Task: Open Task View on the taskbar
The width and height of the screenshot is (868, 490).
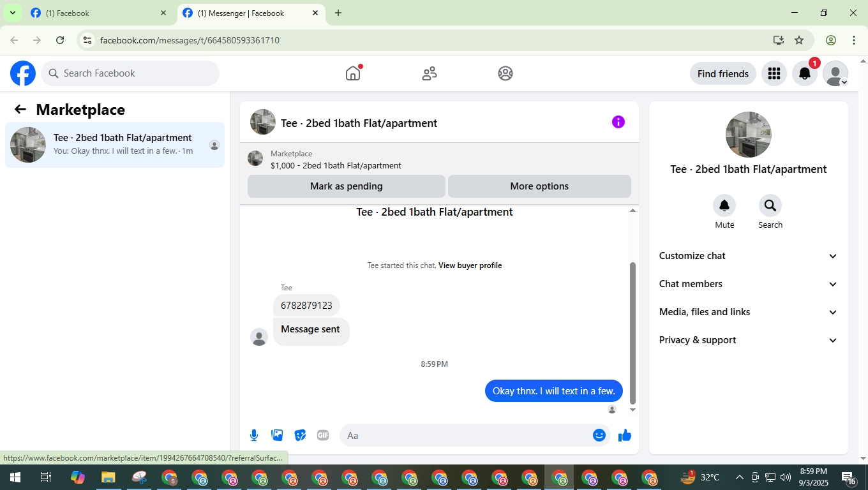Action: coord(45,477)
